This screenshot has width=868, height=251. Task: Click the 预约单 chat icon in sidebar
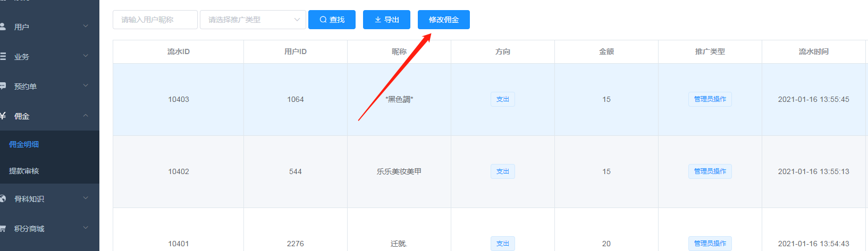coord(3,86)
